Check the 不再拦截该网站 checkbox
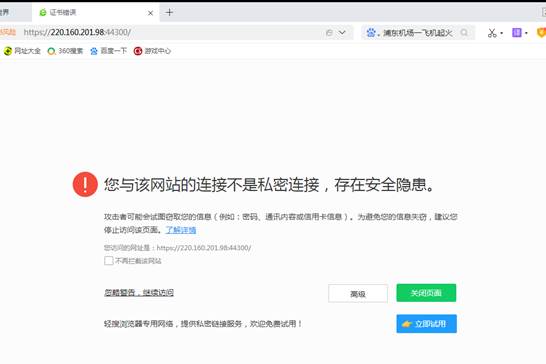The image size is (546, 364). click(109, 261)
